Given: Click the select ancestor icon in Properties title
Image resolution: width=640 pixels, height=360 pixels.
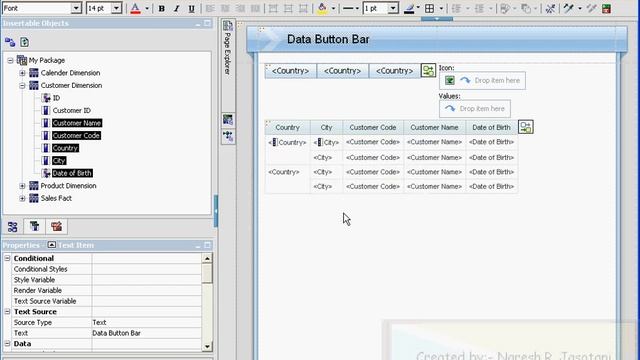Looking at the screenshot, I should pos(51,245).
